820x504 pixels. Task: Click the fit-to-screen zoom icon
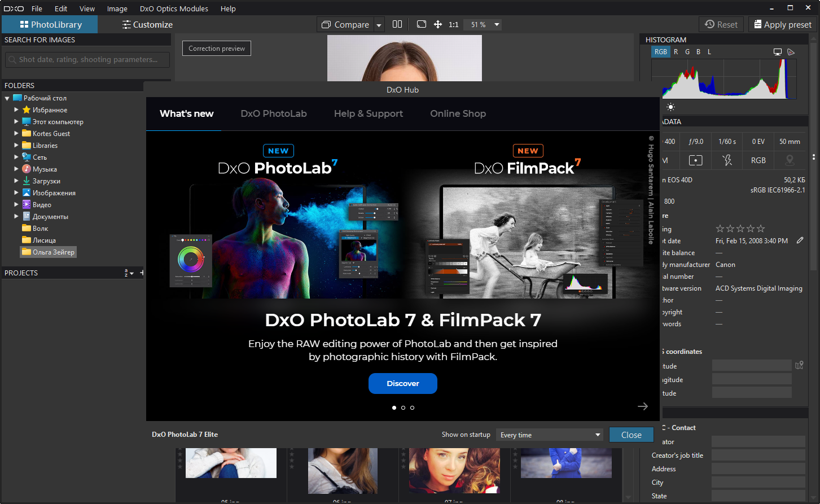(x=421, y=24)
